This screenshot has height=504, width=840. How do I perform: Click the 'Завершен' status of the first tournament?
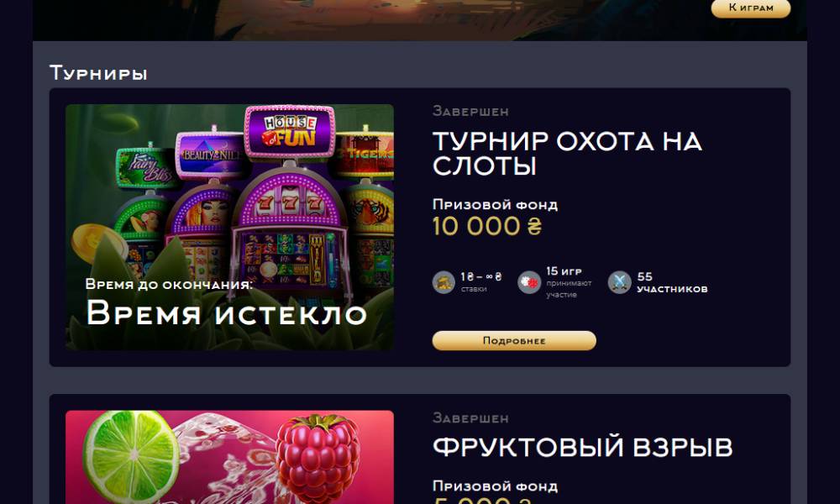(470, 112)
